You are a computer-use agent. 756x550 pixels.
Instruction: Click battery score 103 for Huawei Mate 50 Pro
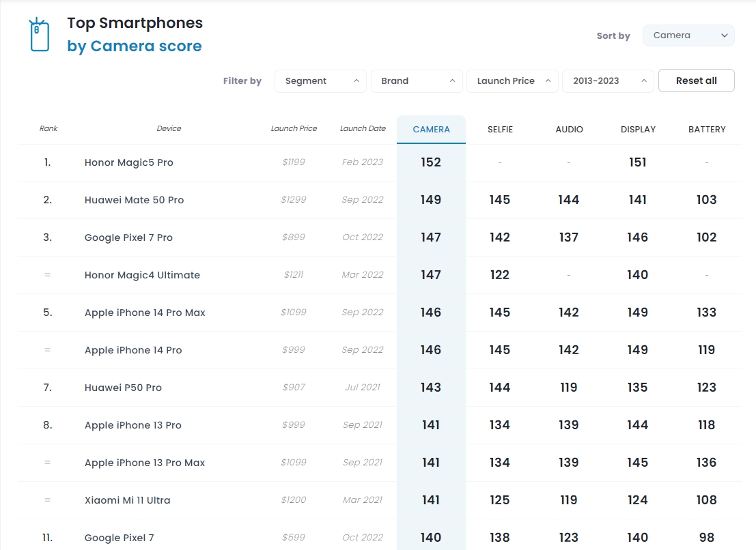coord(706,200)
